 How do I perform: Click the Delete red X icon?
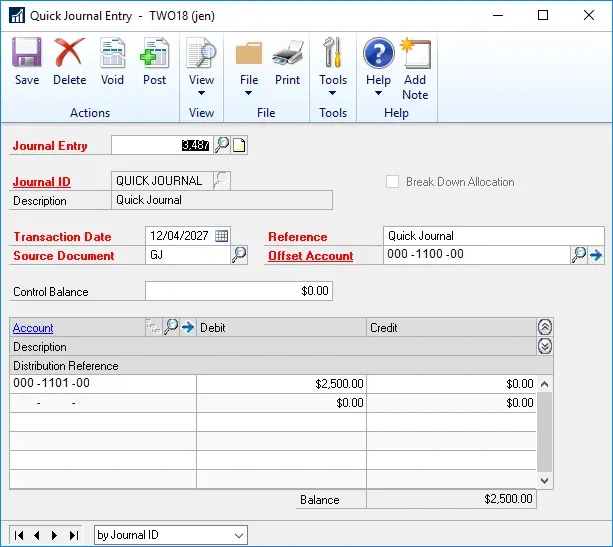(x=69, y=62)
